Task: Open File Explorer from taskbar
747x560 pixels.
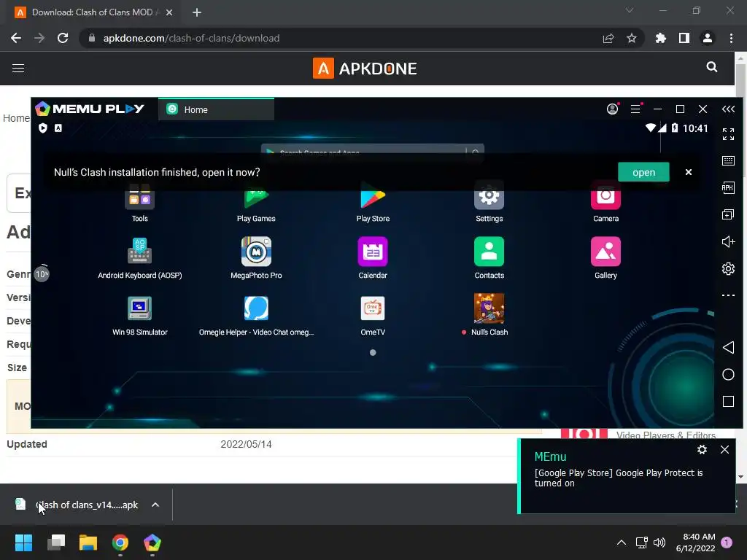Action: 88,542
